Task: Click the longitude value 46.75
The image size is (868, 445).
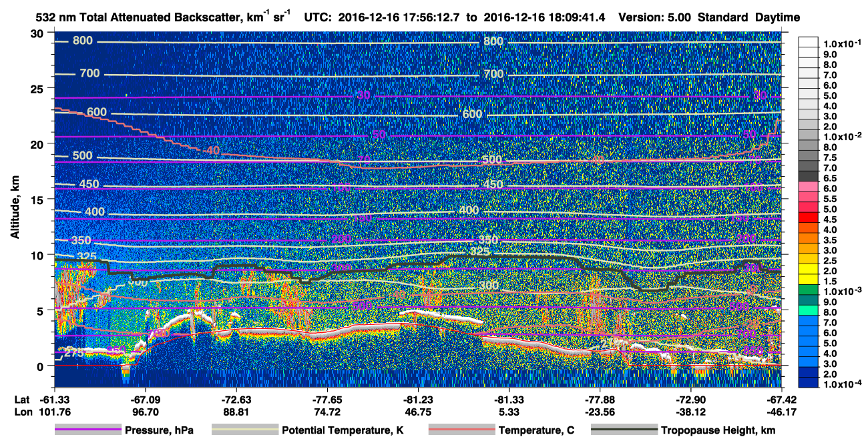Action: [x=417, y=412]
